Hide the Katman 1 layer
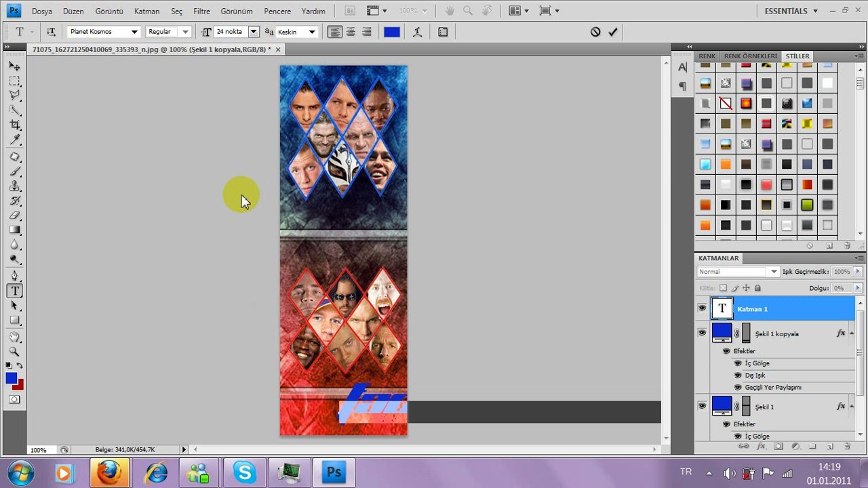The height and width of the screenshot is (488, 868). pos(702,309)
